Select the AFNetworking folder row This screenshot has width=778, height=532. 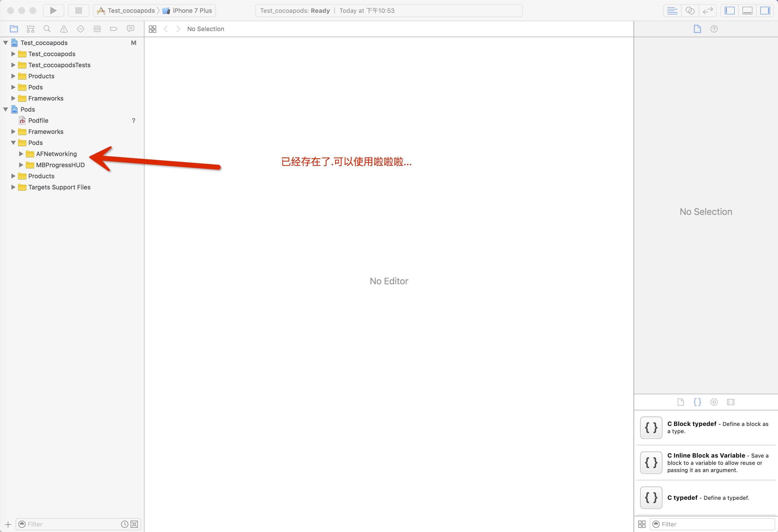[x=72, y=154]
